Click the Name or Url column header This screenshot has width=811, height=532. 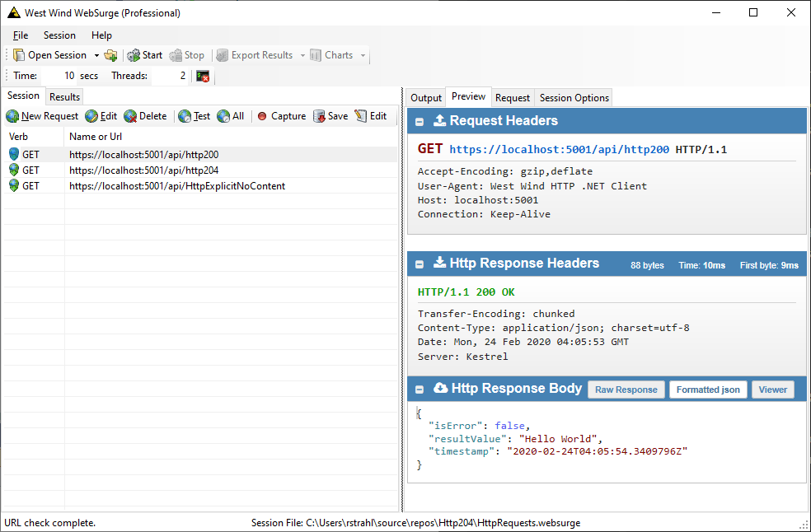pos(232,137)
